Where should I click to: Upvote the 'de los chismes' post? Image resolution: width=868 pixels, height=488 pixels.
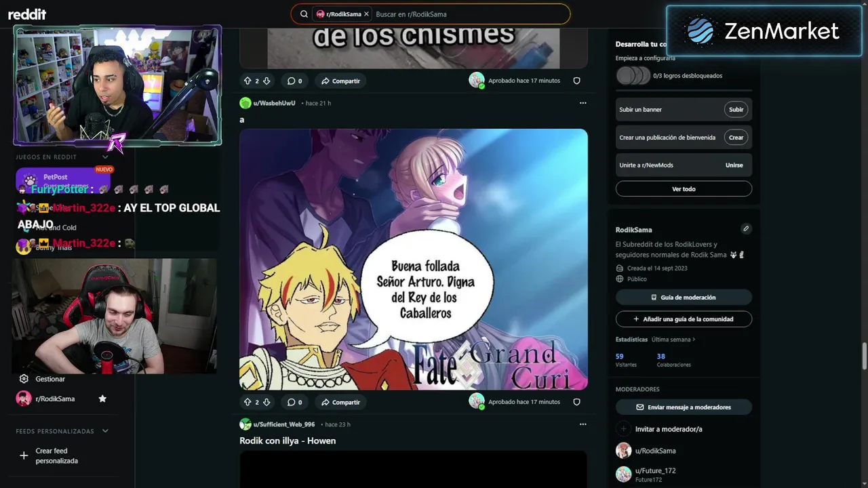click(248, 81)
